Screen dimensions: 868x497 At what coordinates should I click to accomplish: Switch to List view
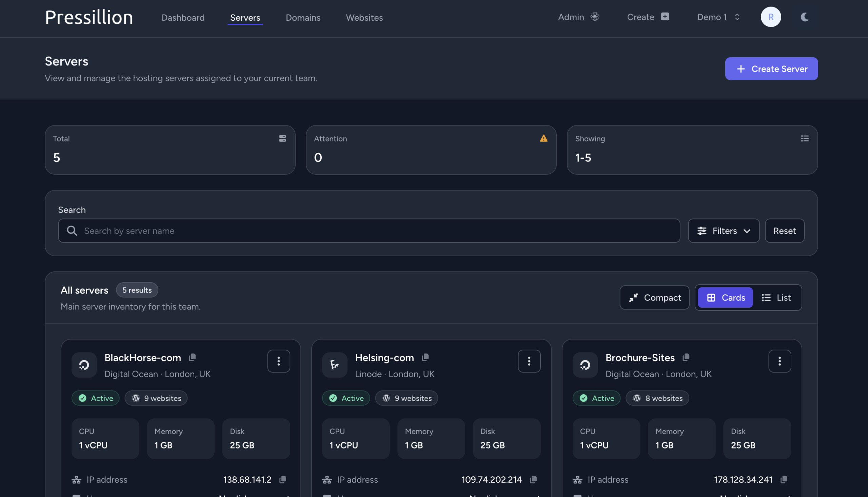click(776, 298)
